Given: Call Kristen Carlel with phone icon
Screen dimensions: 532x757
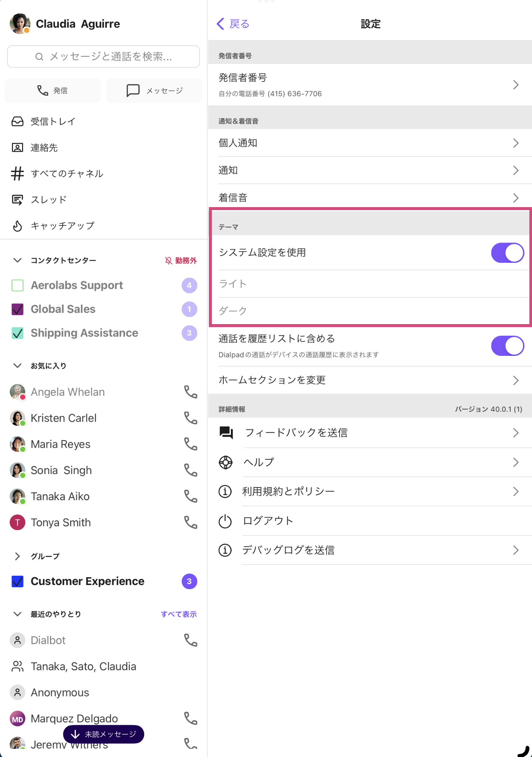Looking at the screenshot, I should click(x=191, y=418).
